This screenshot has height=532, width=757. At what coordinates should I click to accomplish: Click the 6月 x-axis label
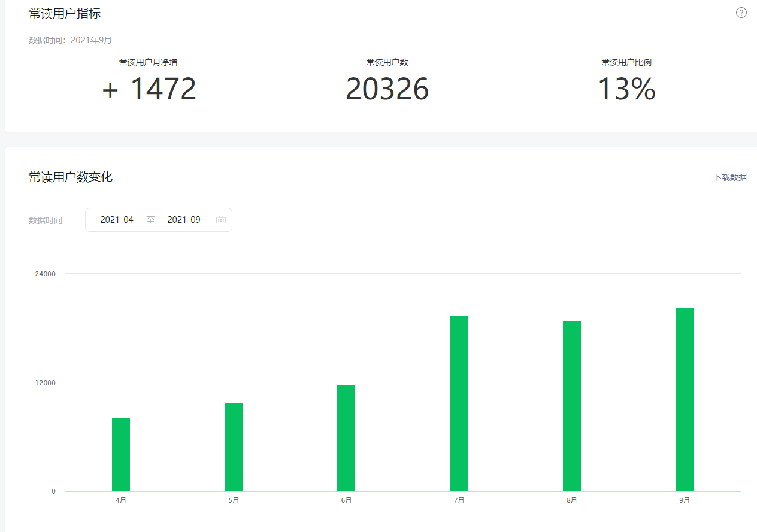pos(346,500)
